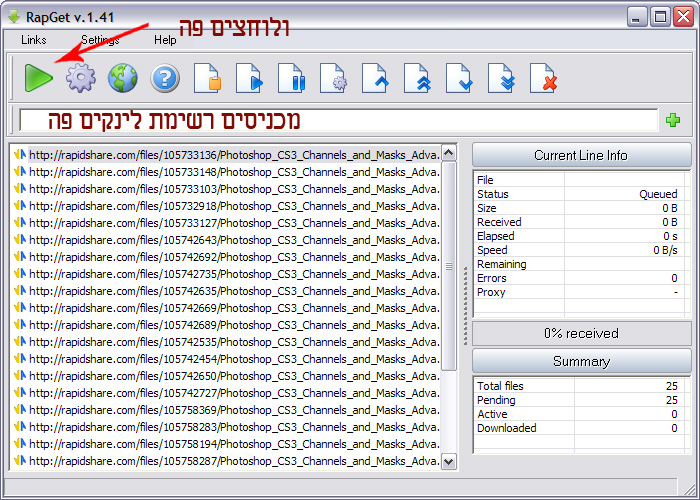700x500 pixels.
Task: Close the RapGet window
Action: pos(683,17)
